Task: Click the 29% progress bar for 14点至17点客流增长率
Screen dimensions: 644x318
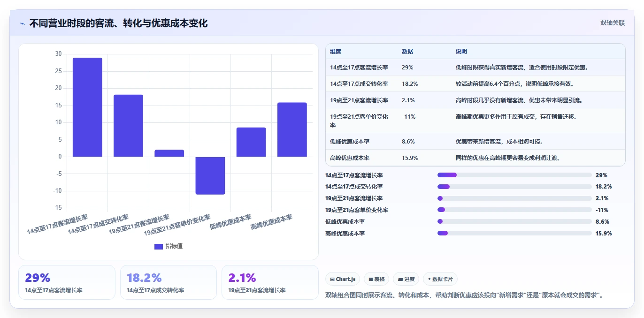Action: click(514, 175)
